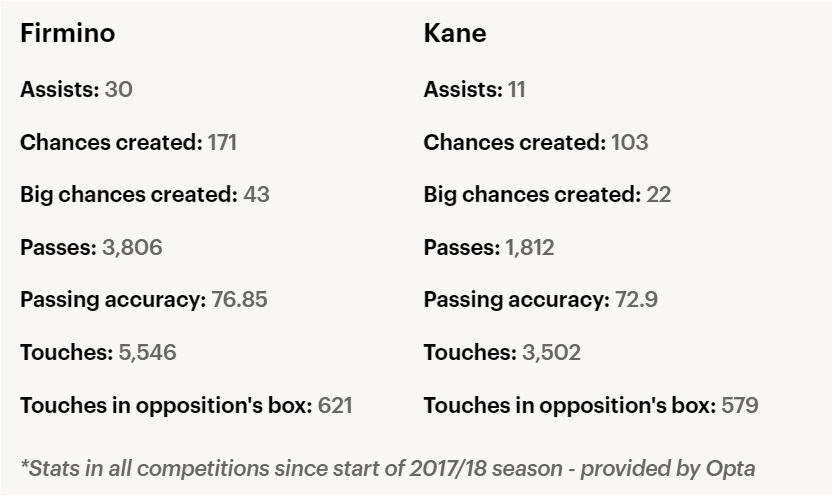Viewport: 833px width, 496px height.
Task: Click Firmino's Passes figure 3,806
Action: 132,247
